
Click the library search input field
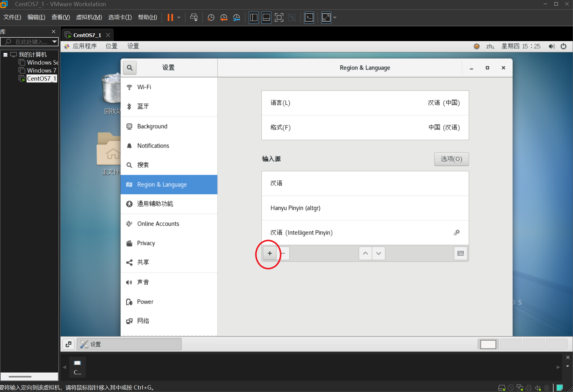coord(26,42)
